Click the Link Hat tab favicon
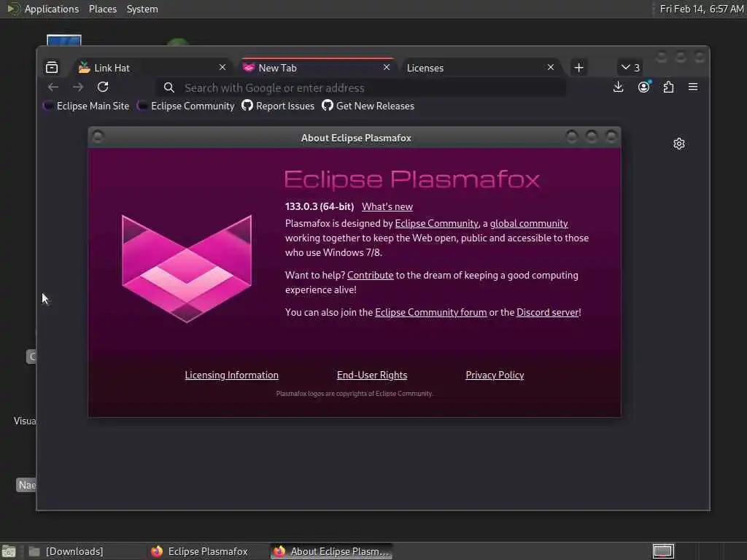This screenshot has height=560, width=747. (x=85, y=68)
